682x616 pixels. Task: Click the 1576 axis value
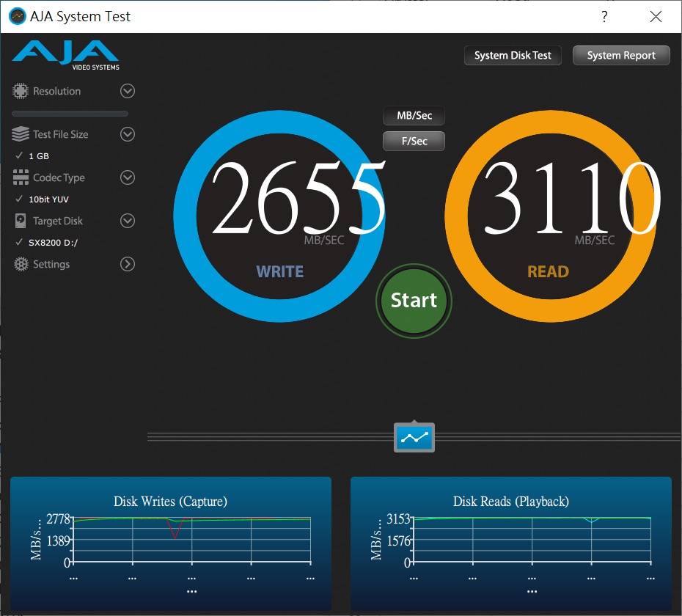pyautogui.click(x=398, y=540)
